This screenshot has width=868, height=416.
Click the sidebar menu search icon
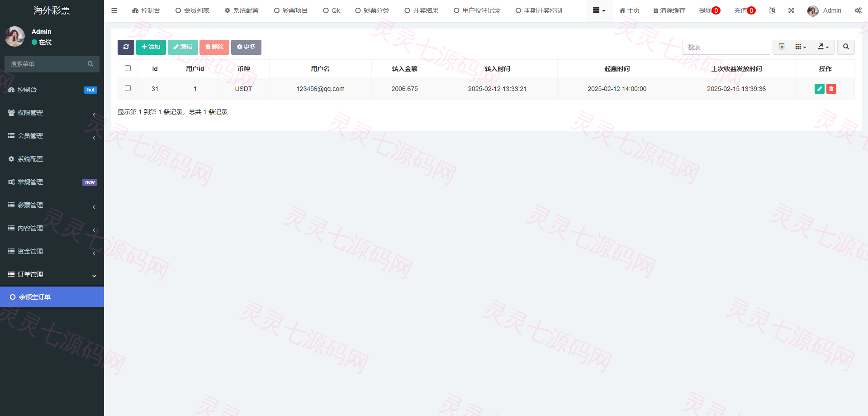90,64
